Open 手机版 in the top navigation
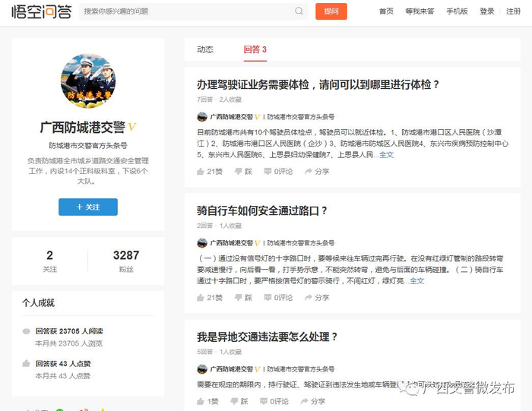Viewport: 532px width, 411px height. (x=457, y=11)
